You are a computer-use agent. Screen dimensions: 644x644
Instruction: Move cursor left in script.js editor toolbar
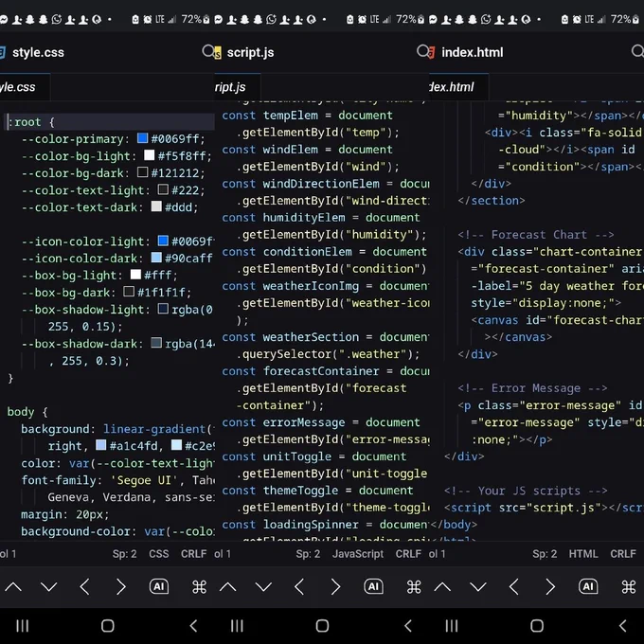[299, 587]
